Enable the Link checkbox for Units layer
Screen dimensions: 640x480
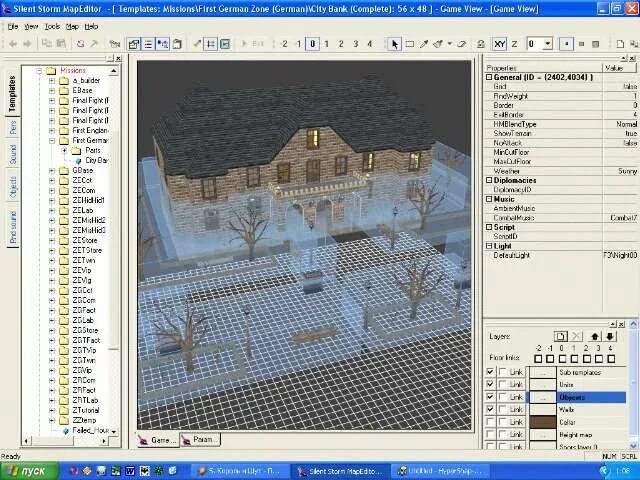pyautogui.click(x=503, y=384)
